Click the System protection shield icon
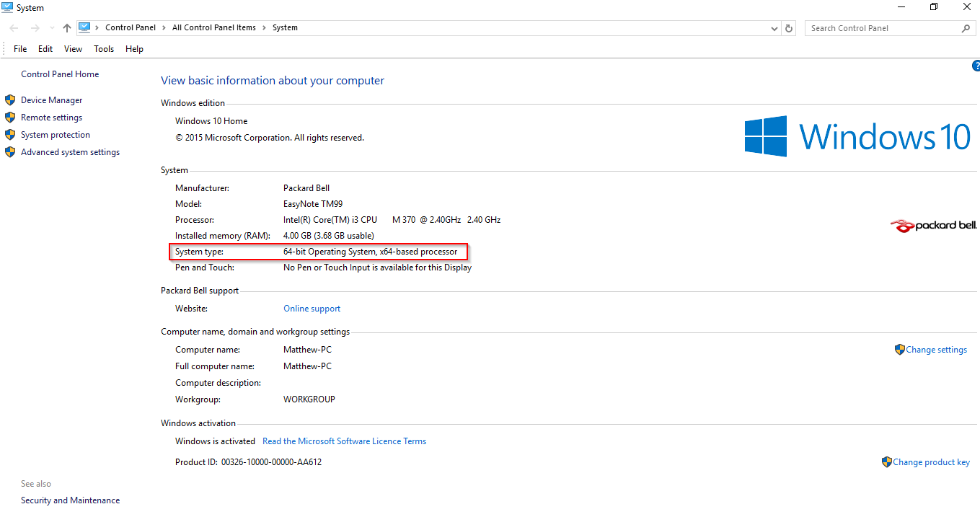Screen dimensions: 980x517 click(x=10, y=135)
